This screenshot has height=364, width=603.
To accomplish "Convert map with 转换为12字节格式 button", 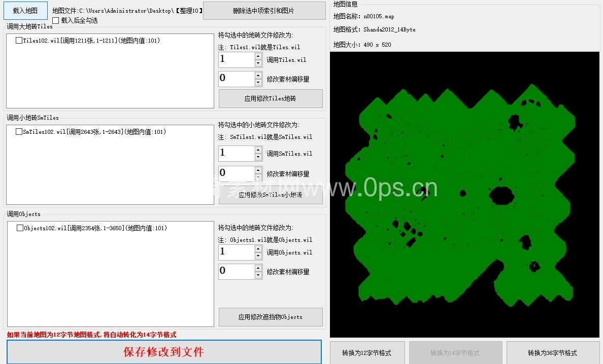I will click(367, 353).
